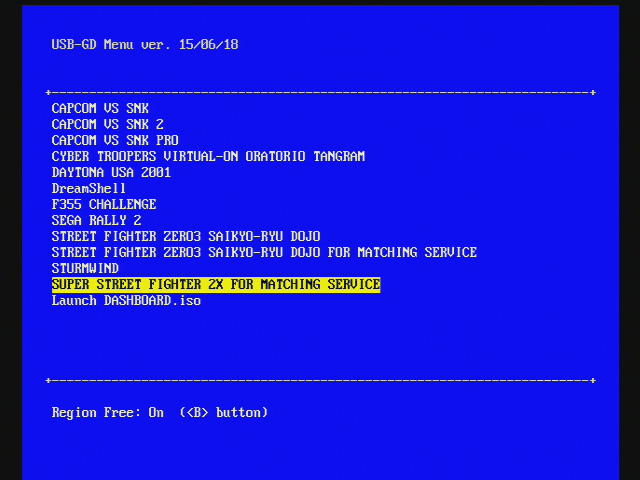Open DreamShell from the list
The width and height of the screenshot is (640, 480).
89,188
